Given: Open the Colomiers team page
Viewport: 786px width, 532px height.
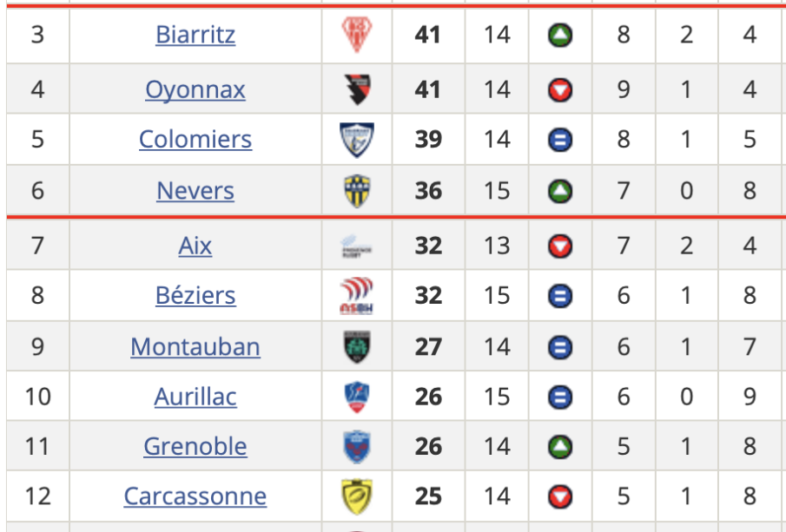Looking at the screenshot, I should tap(195, 139).
